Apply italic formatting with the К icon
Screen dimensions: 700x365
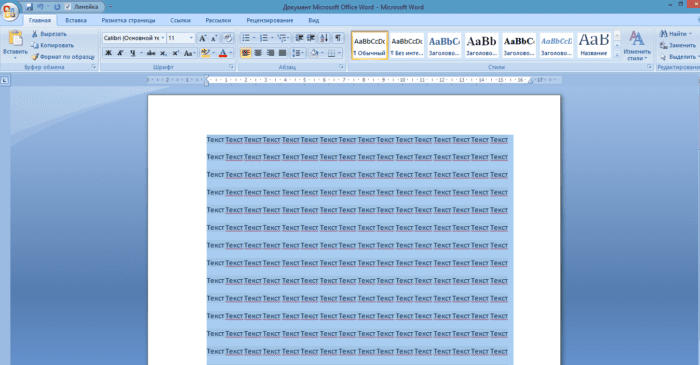click(x=120, y=53)
